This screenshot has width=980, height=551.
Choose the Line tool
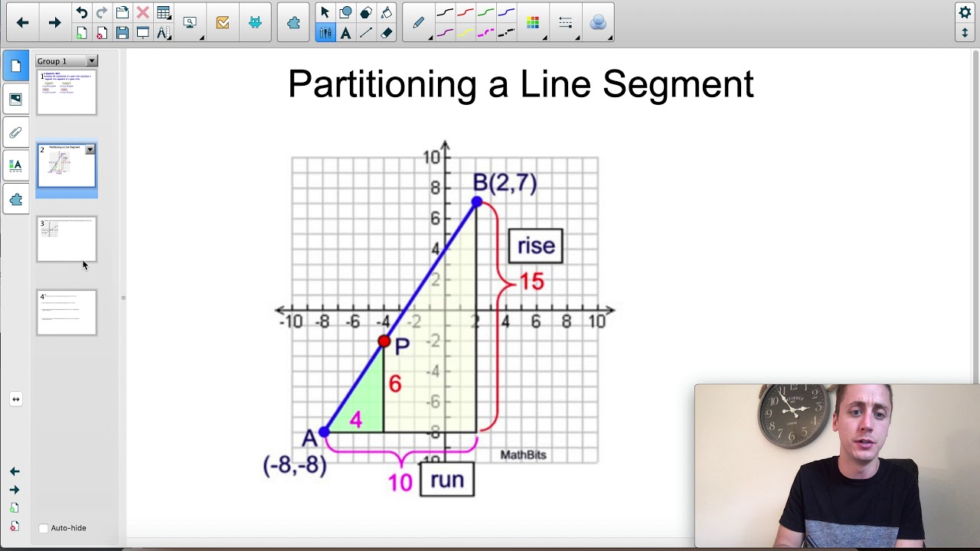366,33
